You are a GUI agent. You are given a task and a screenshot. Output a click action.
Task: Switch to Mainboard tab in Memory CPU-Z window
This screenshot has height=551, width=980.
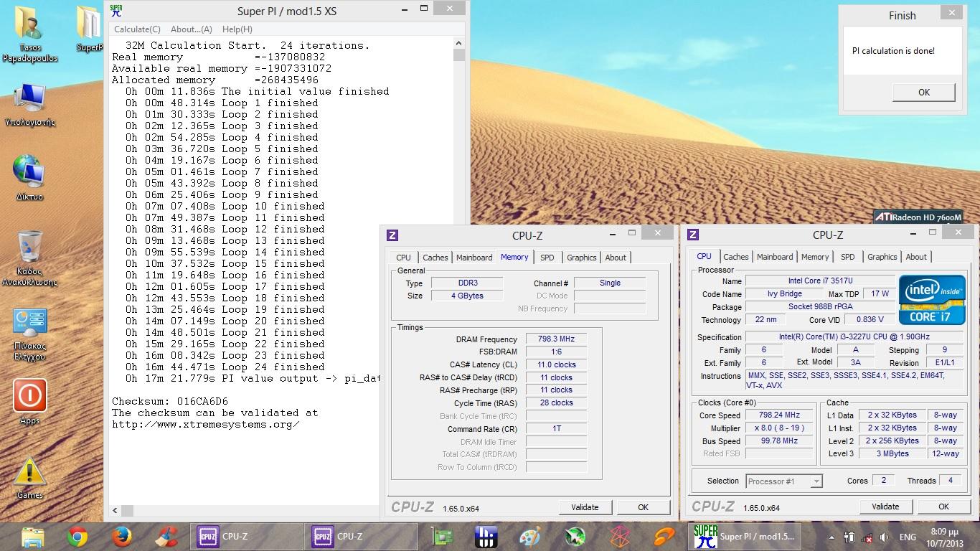coord(474,258)
